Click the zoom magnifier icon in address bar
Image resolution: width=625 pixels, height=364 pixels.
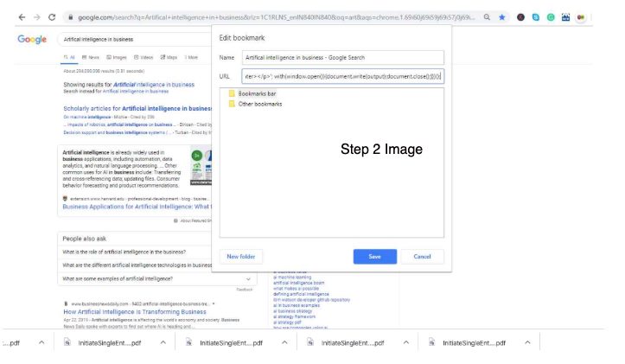[487, 17]
